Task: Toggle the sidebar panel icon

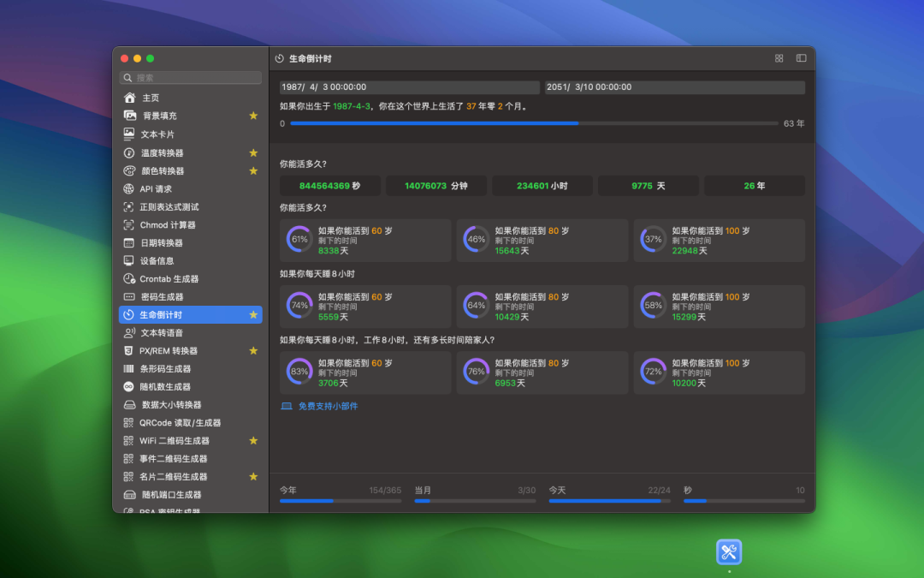Action: 801,58
